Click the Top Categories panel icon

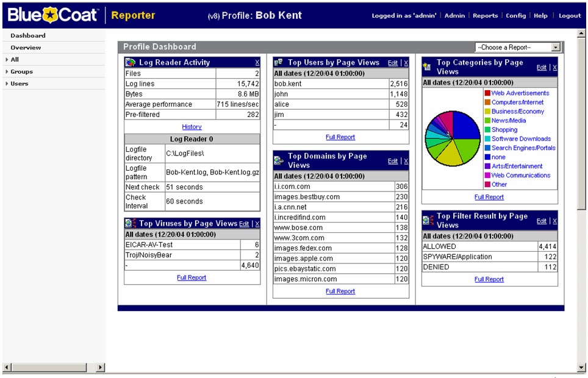pos(428,66)
